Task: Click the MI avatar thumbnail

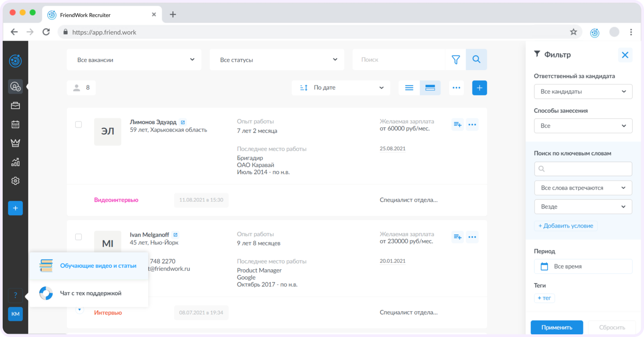Action: tap(108, 242)
